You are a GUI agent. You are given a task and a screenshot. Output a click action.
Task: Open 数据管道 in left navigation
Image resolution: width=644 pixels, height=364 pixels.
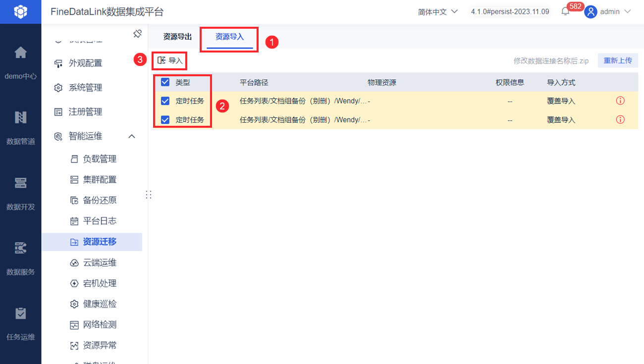pos(20,127)
